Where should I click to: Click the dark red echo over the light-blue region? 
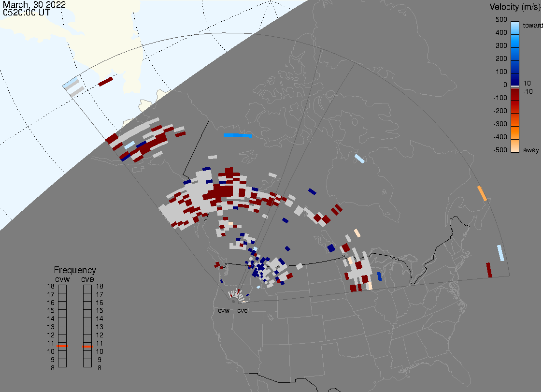click(106, 82)
